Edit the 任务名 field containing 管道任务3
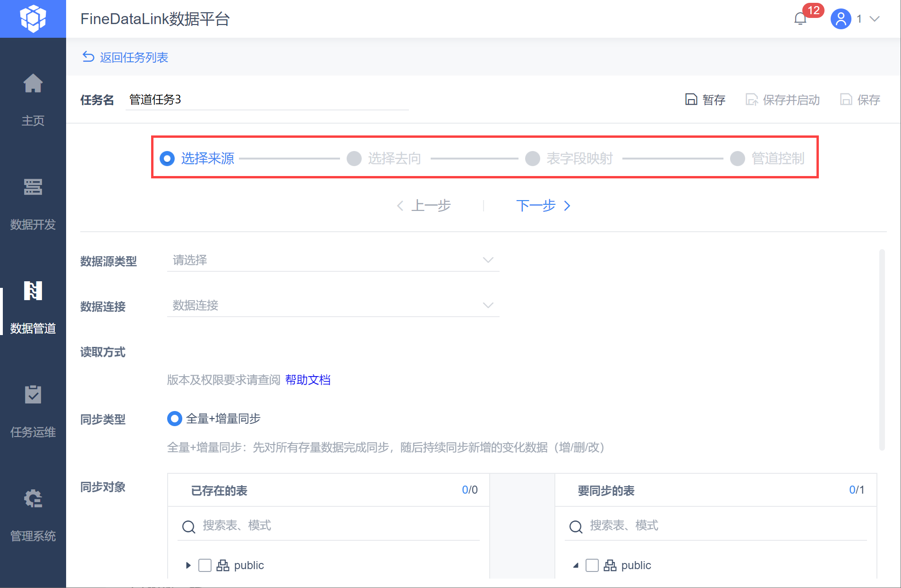The width and height of the screenshot is (901, 588). click(x=267, y=100)
